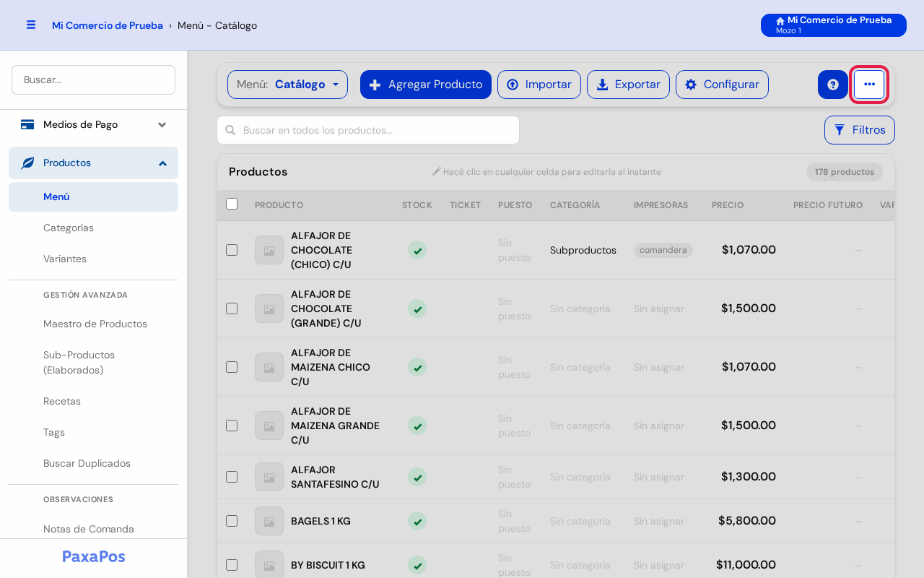
Task: Expand the Medios de Pago section chevron
Action: 162,124
